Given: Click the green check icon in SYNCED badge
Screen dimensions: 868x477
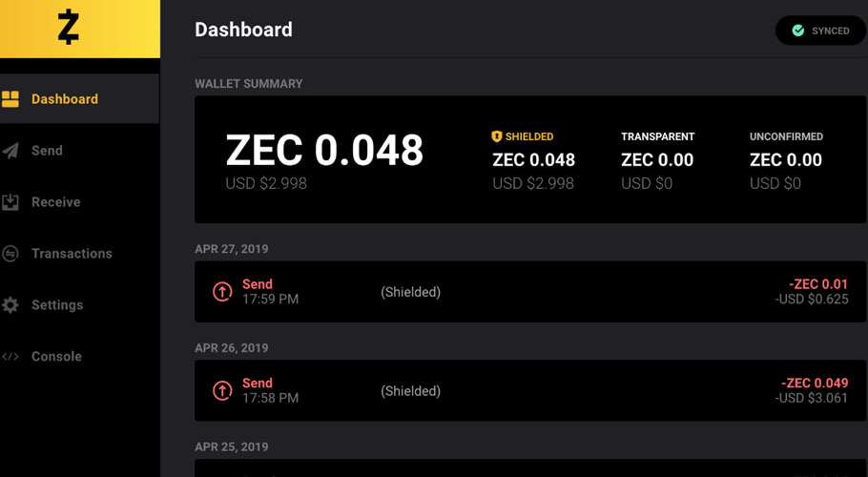Looking at the screenshot, I should click(797, 31).
